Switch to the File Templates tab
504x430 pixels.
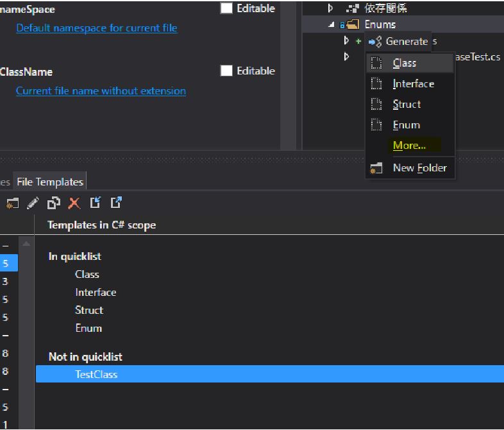click(50, 182)
